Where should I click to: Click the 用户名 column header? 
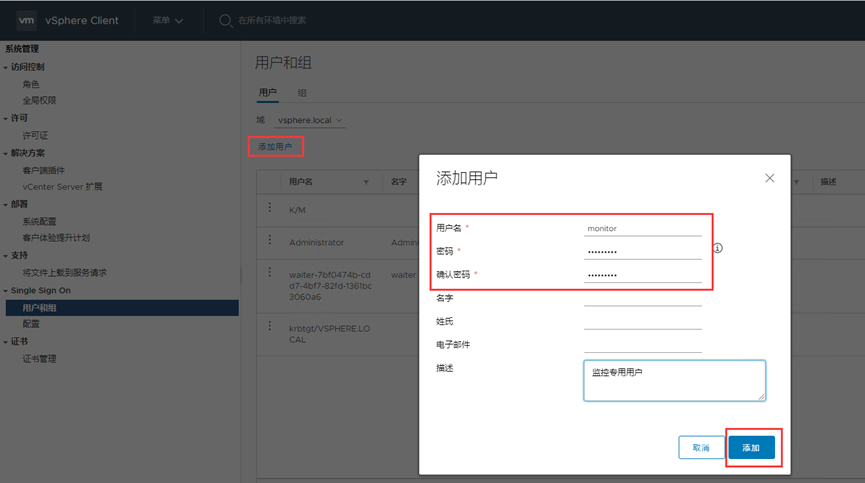coord(301,181)
